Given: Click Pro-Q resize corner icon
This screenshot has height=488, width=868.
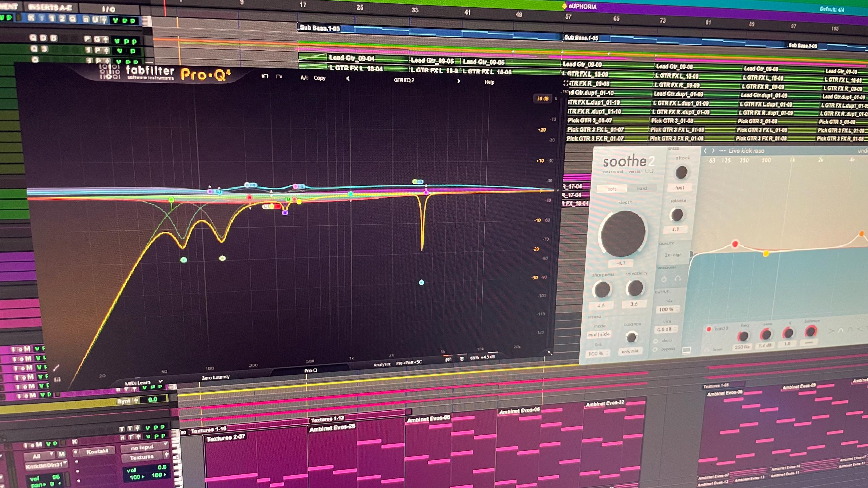Looking at the screenshot, I should point(550,353).
